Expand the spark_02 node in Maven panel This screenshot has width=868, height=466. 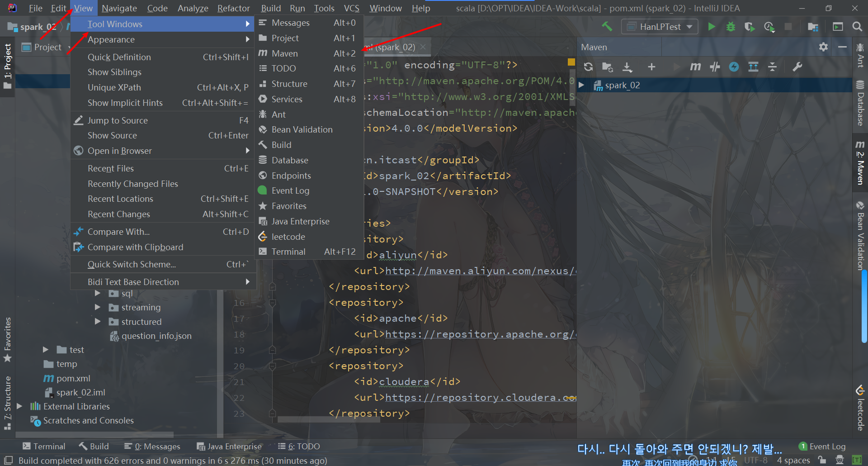click(x=582, y=85)
